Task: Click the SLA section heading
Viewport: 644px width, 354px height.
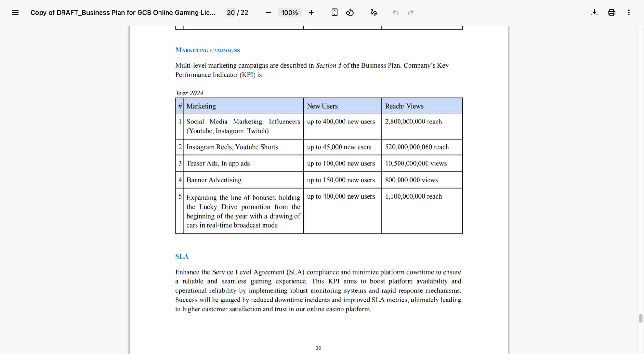Action: click(182, 256)
